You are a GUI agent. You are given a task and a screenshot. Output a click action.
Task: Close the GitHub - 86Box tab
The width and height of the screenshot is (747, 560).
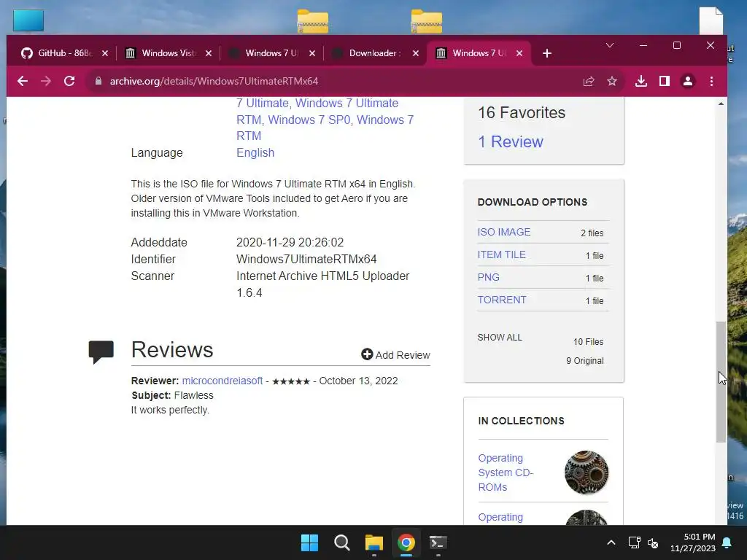105,53
